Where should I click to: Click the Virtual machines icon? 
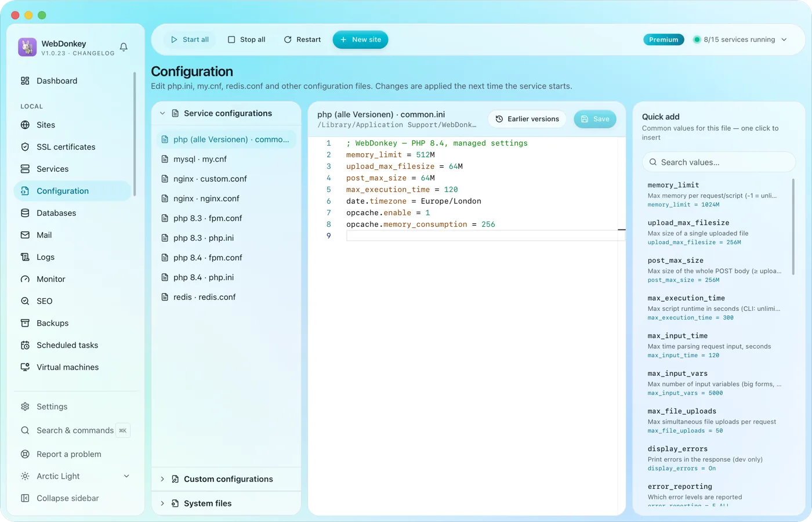[x=25, y=367]
